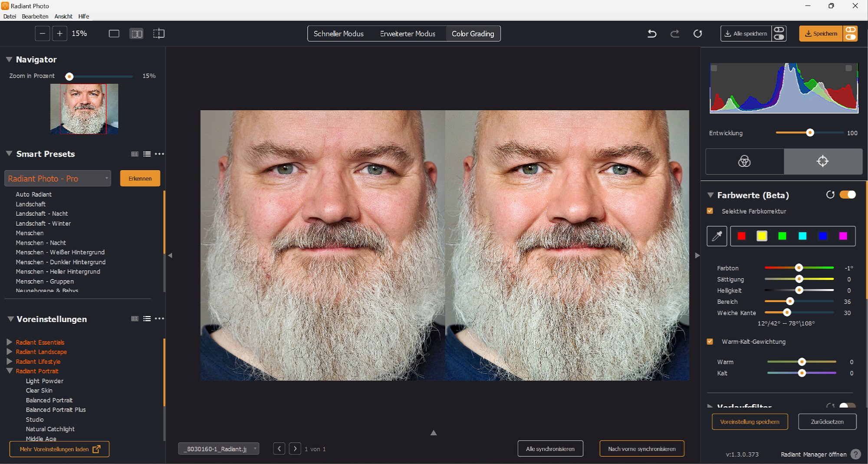Uncheck Warm-Kalt-Gewichtung checkbox
This screenshot has width=868, height=464.
(710, 342)
